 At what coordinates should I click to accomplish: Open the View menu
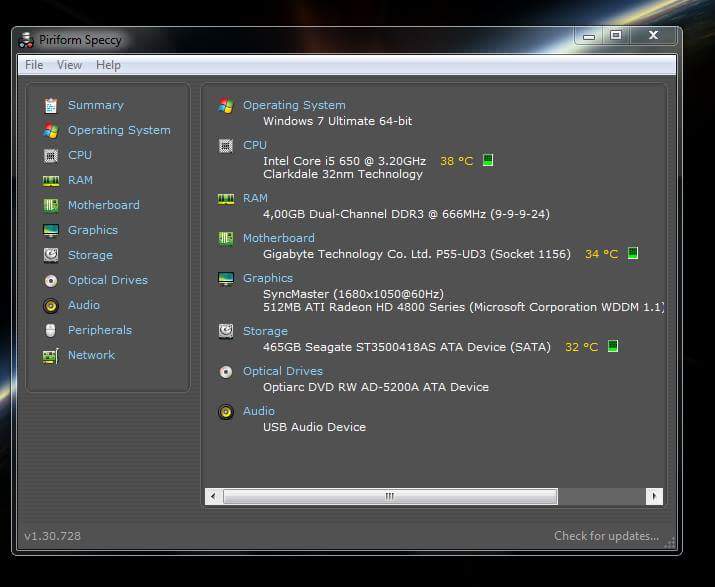pyautogui.click(x=69, y=65)
